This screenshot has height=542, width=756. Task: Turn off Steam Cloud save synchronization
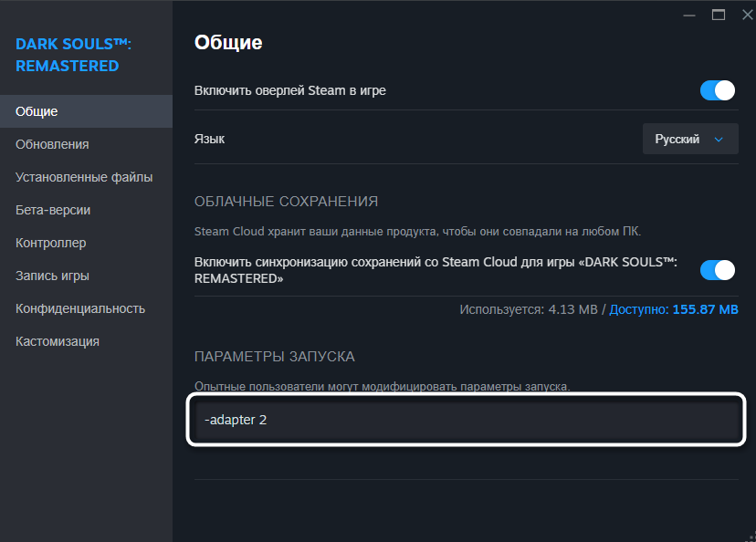pos(718,270)
